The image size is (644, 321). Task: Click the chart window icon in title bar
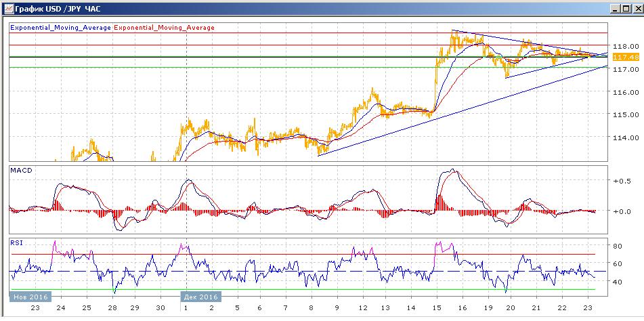7,7
